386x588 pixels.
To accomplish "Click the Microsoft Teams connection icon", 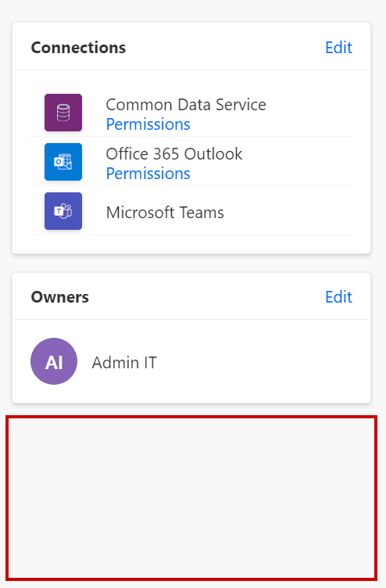I will (x=63, y=211).
